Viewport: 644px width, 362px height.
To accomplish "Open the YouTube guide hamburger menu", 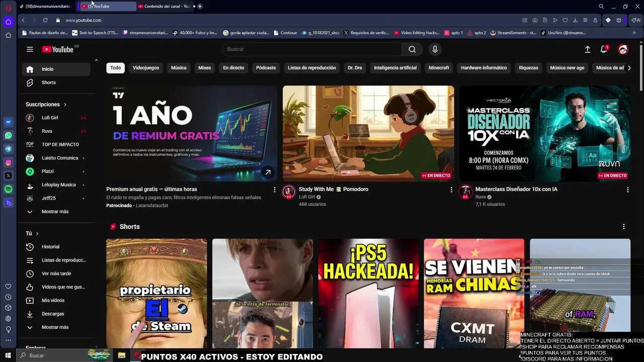I will (x=30, y=49).
